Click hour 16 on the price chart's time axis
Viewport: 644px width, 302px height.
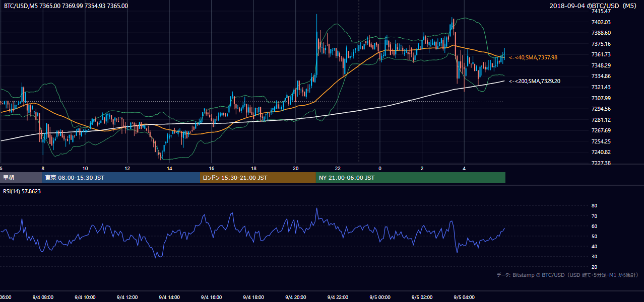coord(211,168)
